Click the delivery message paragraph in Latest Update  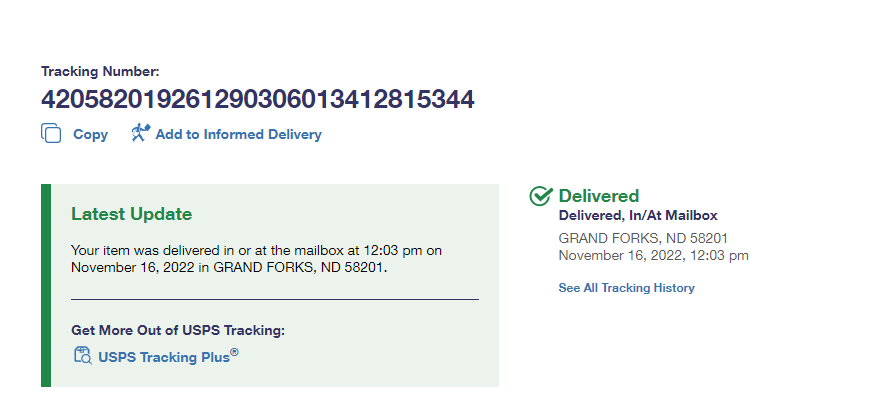[x=256, y=258]
